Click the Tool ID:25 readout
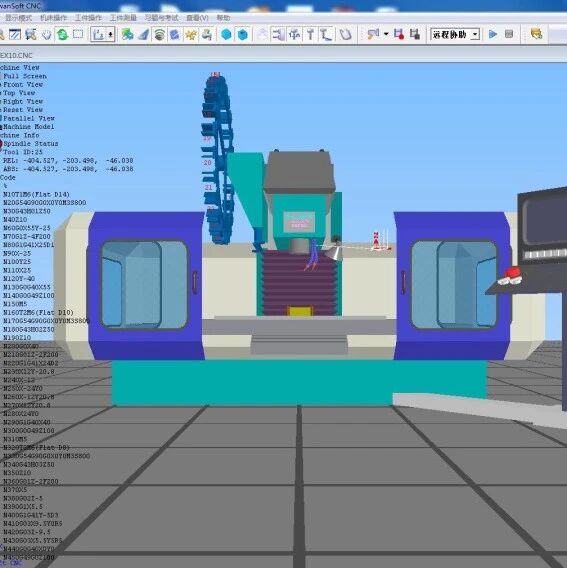This screenshot has height=568, width=567. [22, 152]
